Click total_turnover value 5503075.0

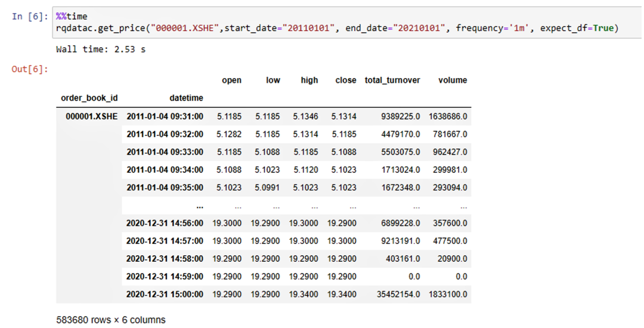[401, 152]
